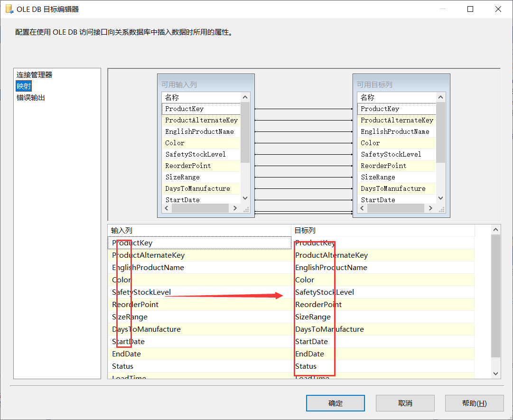513x420 pixels.
Task: Select ProductAlternateKey in the 可用输入列 box
Action: 201,120
